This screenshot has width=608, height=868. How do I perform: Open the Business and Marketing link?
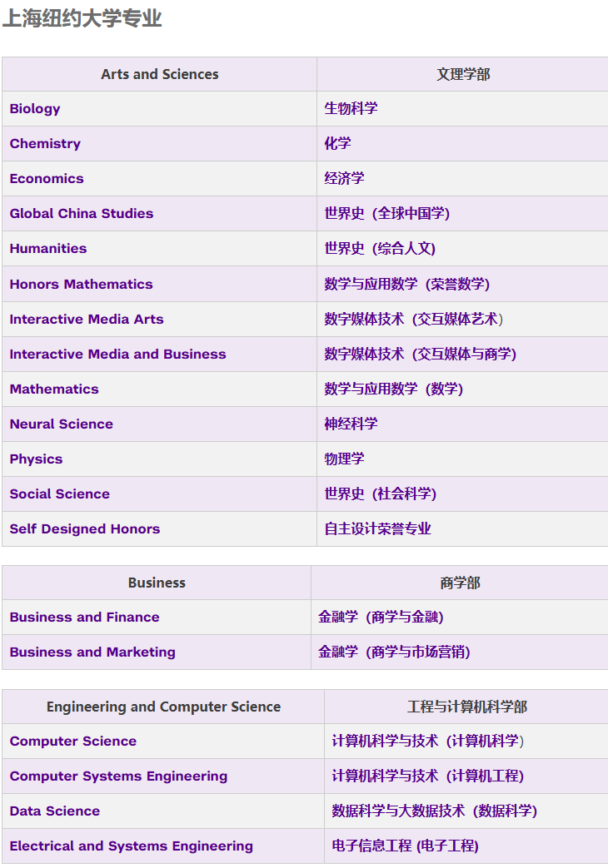[x=92, y=652]
